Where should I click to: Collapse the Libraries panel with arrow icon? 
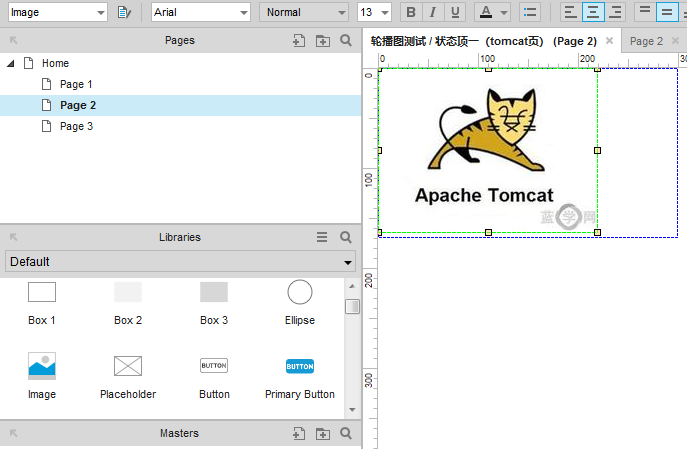(x=14, y=237)
